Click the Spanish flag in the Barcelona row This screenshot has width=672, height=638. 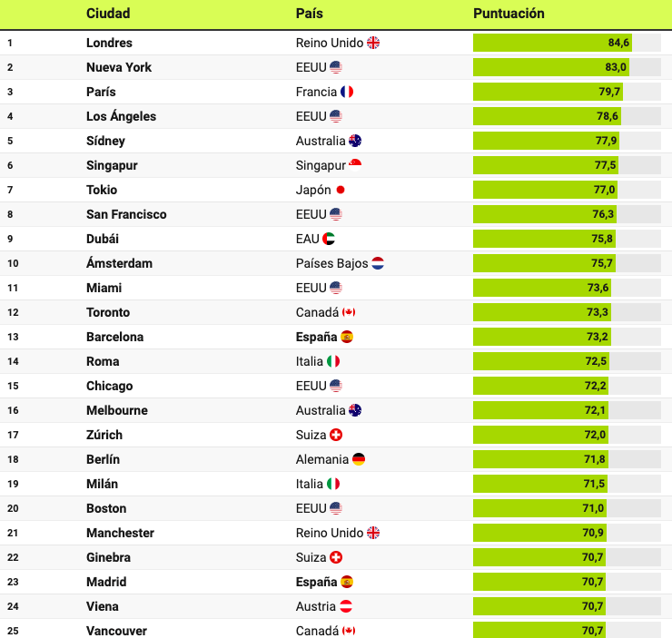pyautogui.click(x=347, y=337)
